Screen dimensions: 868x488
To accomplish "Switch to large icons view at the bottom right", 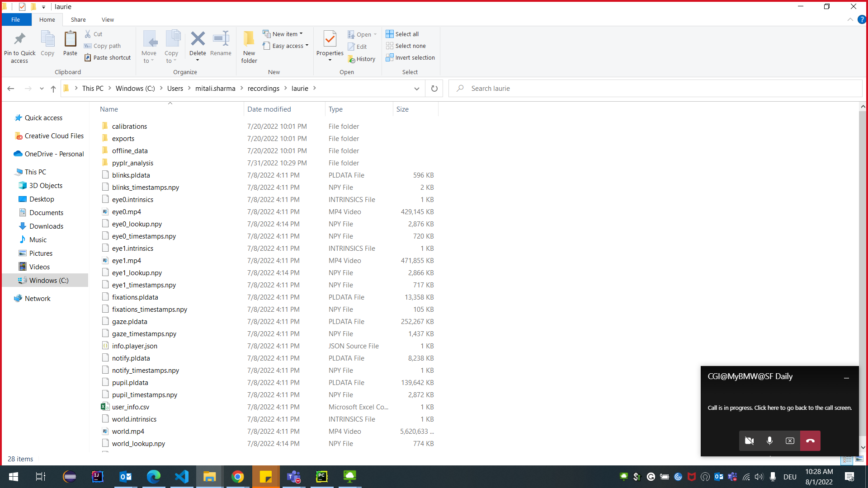I will pos(859,459).
